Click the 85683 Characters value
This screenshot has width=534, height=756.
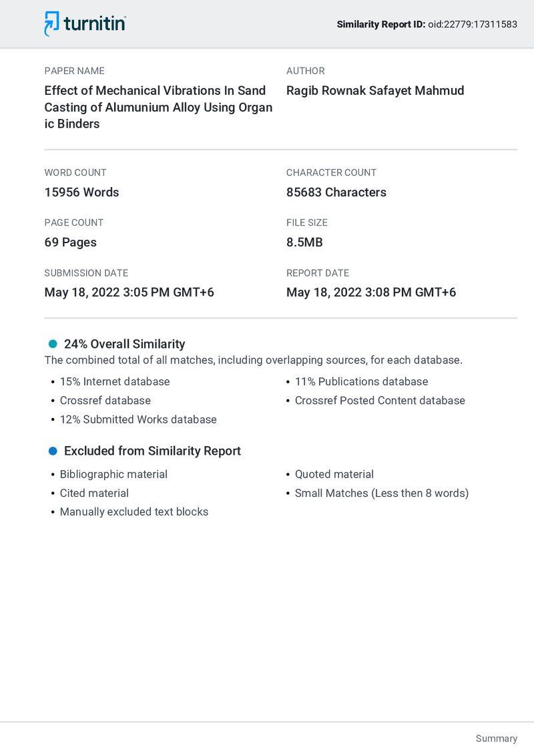336,192
